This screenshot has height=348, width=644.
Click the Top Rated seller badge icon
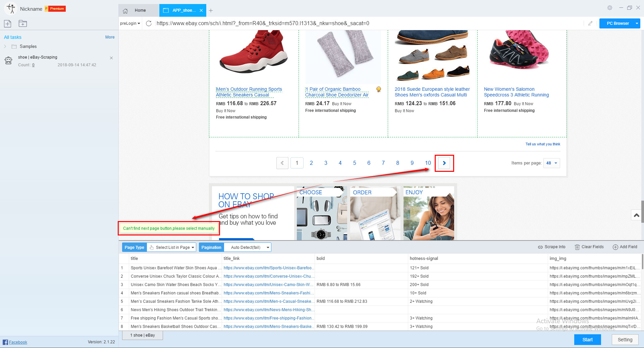pyautogui.click(x=378, y=89)
